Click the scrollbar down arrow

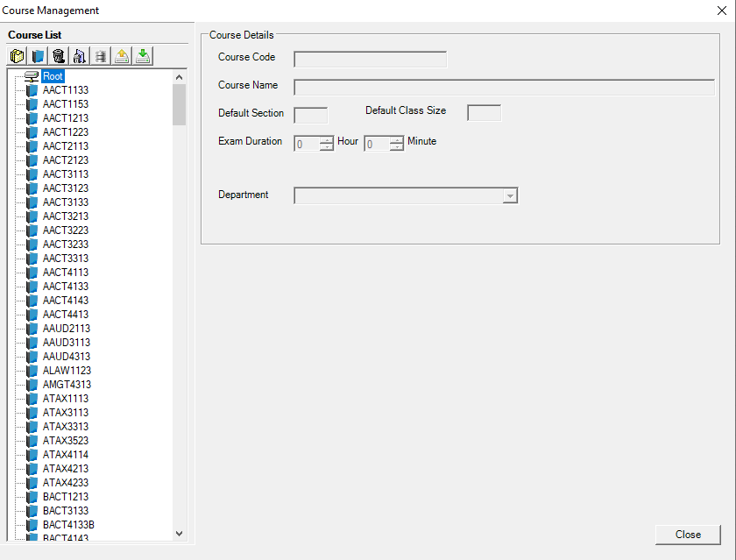(x=179, y=533)
